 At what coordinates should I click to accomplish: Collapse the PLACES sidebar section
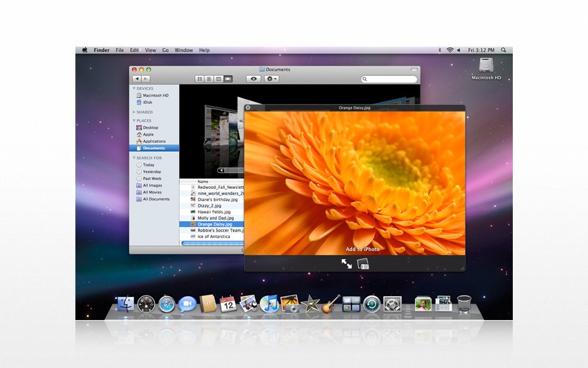click(134, 120)
